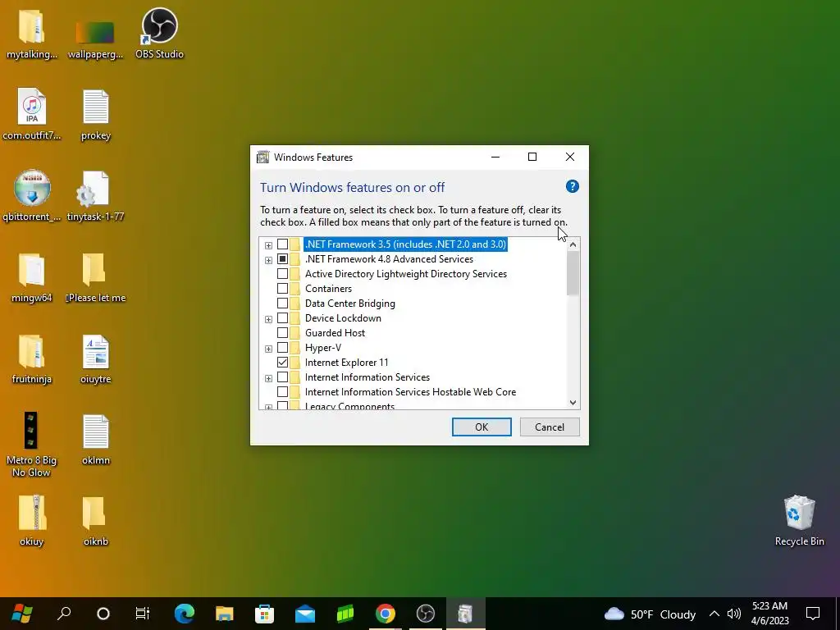Launch Google Chrome from taskbar
The height and width of the screenshot is (630, 840).
point(386,614)
